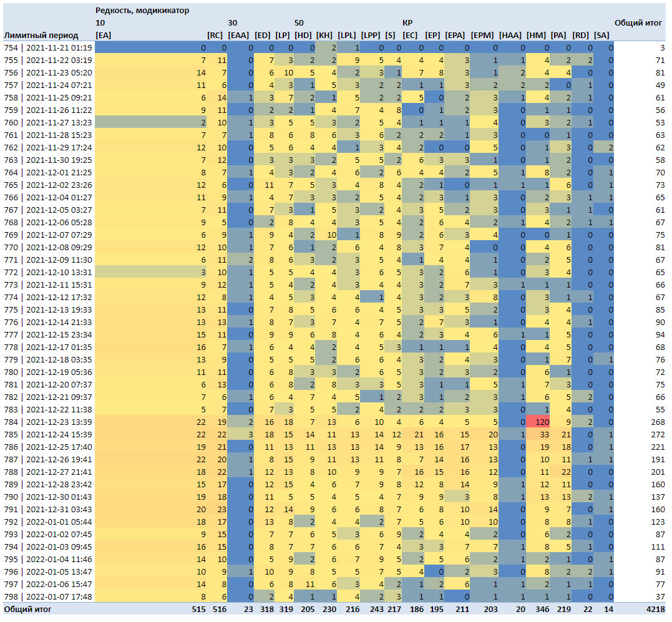Viewport: 672px width, 622px height.
Task: Select the row total 3 for period 754
Action: pos(663,47)
